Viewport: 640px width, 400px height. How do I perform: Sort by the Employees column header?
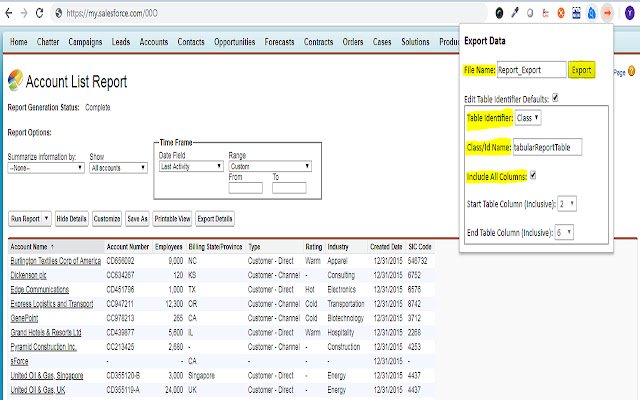(169, 247)
